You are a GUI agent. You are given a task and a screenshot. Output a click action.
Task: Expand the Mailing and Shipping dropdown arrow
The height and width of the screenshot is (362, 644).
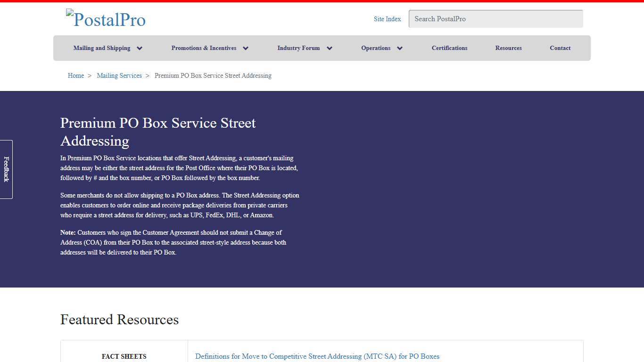(139, 48)
